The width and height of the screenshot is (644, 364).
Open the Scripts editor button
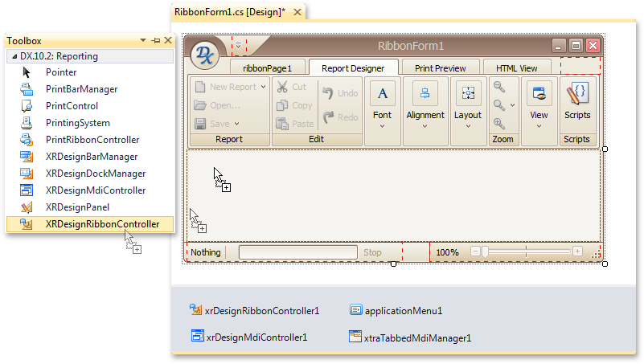tap(577, 102)
